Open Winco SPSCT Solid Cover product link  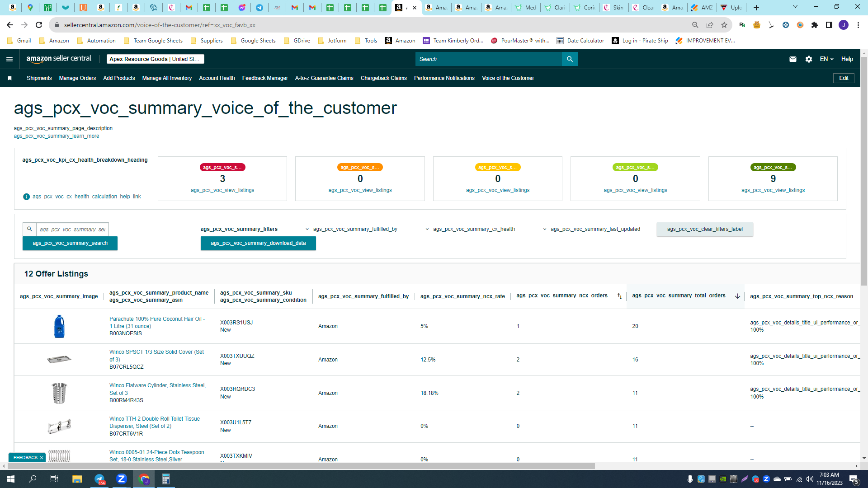pyautogui.click(x=156, y=356)
